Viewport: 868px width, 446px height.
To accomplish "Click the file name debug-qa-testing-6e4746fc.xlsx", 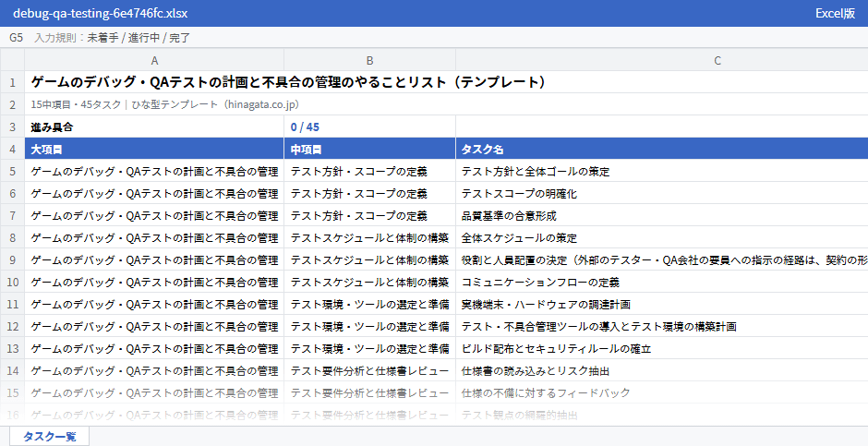I will click(x=101, y=13).
